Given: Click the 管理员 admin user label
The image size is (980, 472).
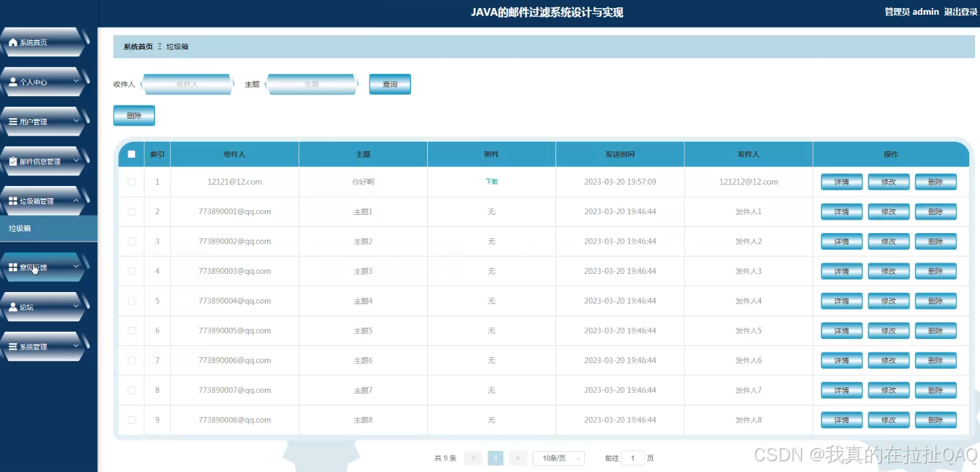Looking at the screenshot, I should (x=911, y=11).
